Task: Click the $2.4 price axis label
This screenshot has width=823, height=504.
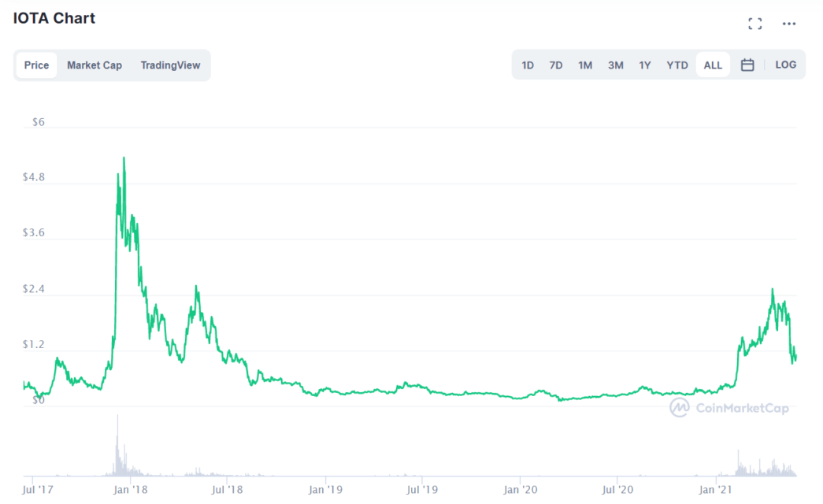Action: point(34,289)
